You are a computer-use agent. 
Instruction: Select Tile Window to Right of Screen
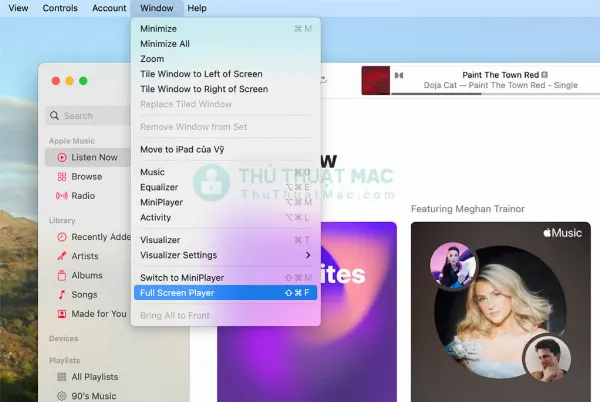point(225,89)
